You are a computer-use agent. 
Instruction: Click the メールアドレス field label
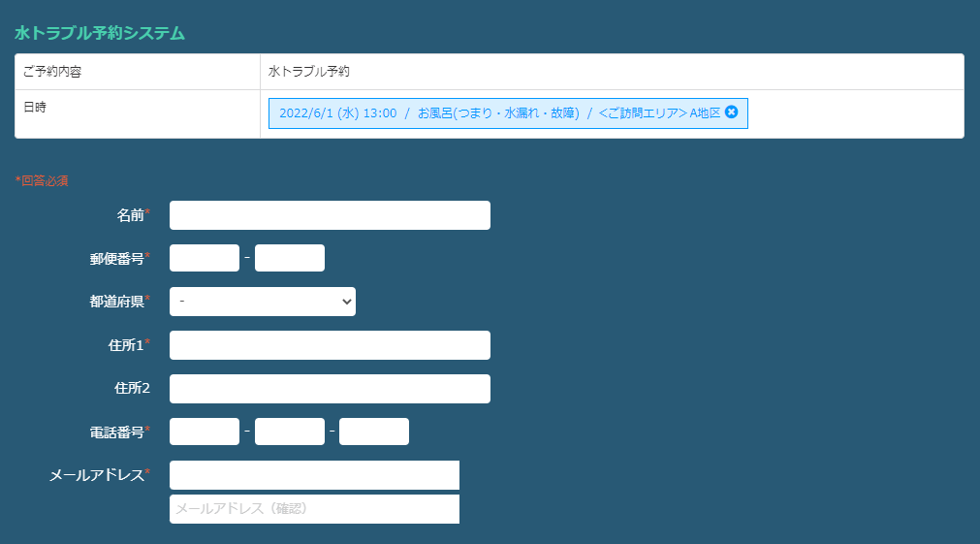pyautogui.click(x=96, y=475)
